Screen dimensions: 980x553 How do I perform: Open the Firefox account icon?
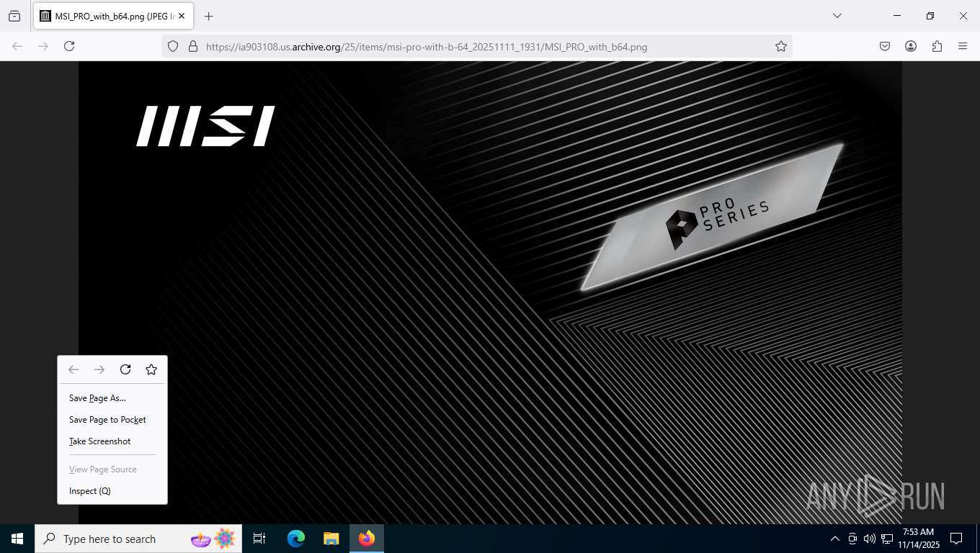911,46
